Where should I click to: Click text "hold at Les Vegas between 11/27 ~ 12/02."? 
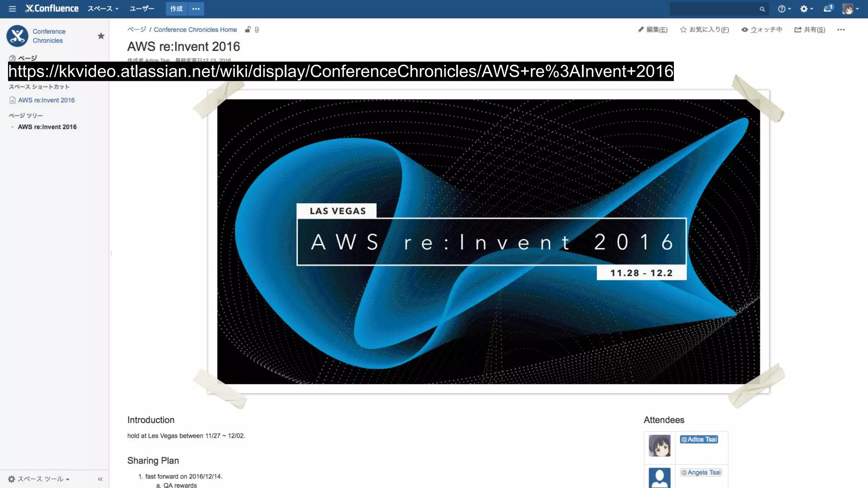(186, 435)
